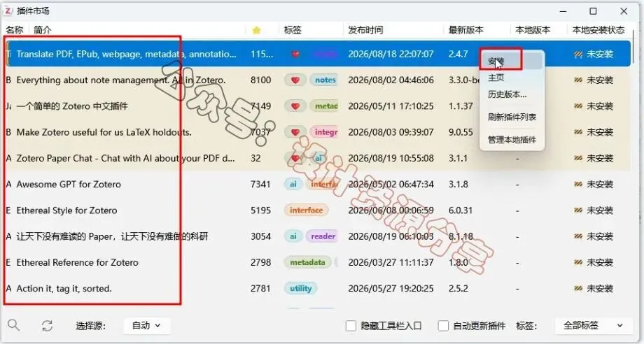
Task: Select the Ethereal Style for Zotero row
Action: (318, 210)
